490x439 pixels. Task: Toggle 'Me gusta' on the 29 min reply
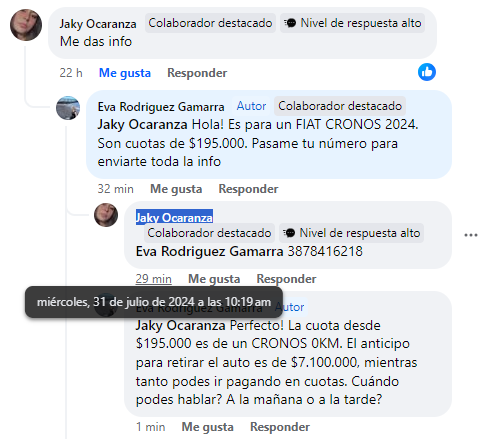[214, 279]
